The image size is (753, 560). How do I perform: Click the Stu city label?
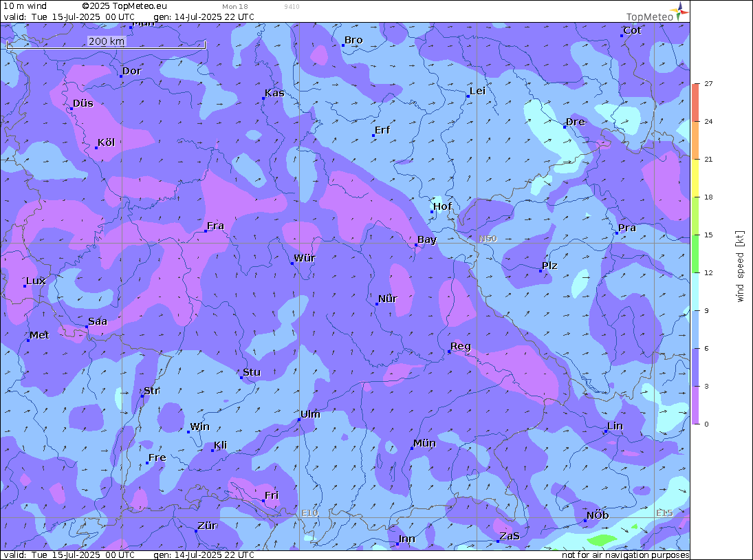252,372
